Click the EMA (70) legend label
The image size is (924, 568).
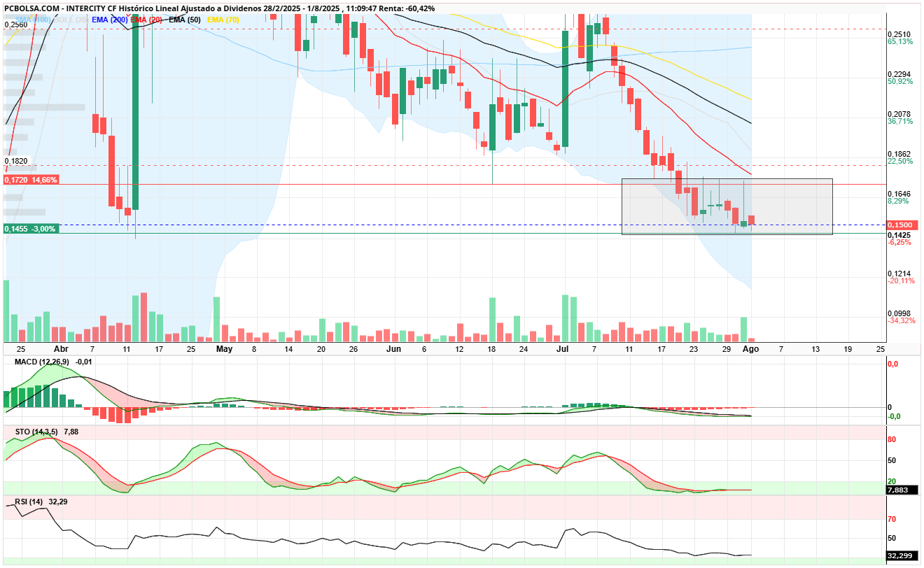(223, 20)
